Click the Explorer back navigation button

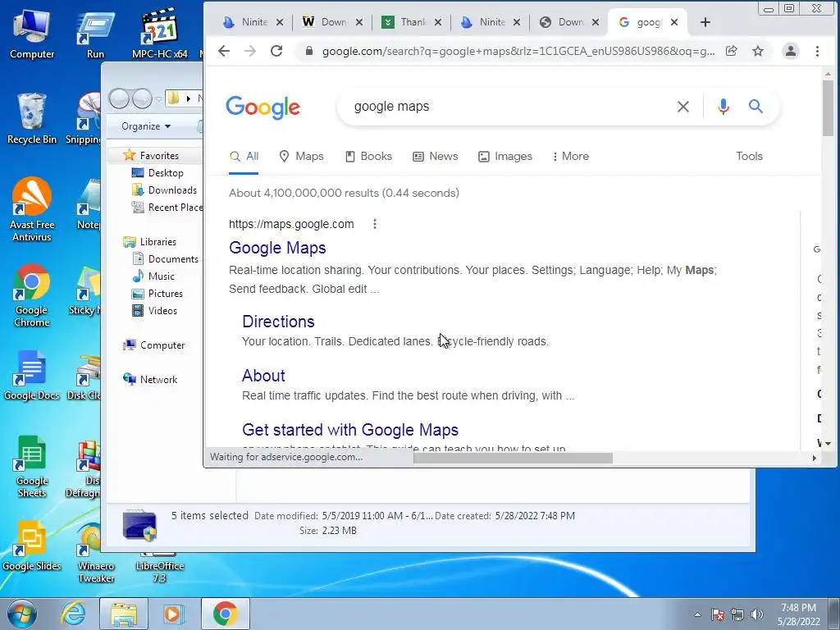coord(119,98)
